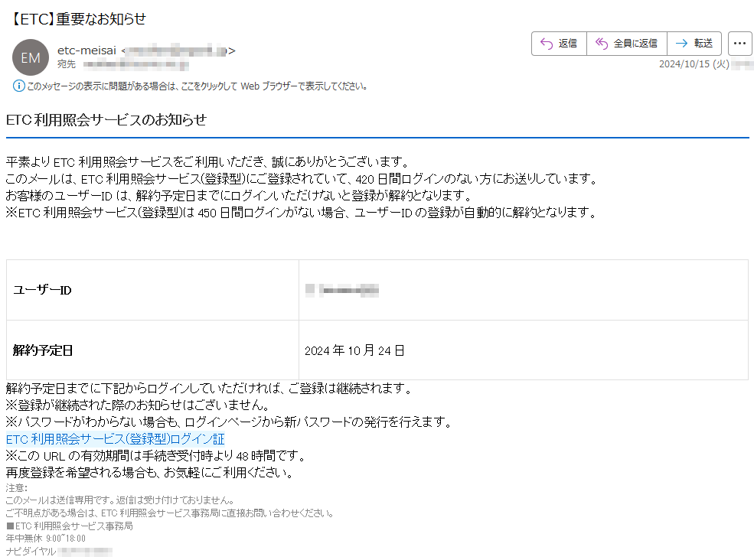754x560 pixels.
Task: Click the 解約予定日 table label
Action: pos(43,350)
